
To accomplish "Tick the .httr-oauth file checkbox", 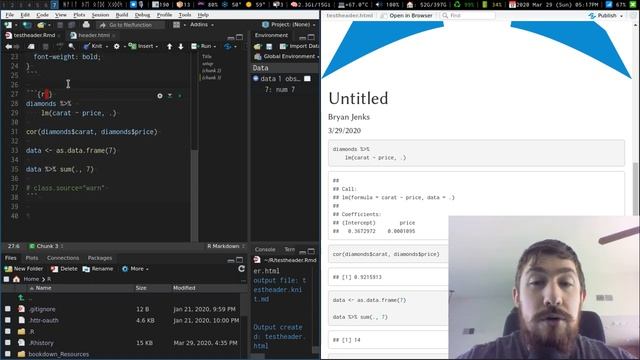I will coord(8,320).
